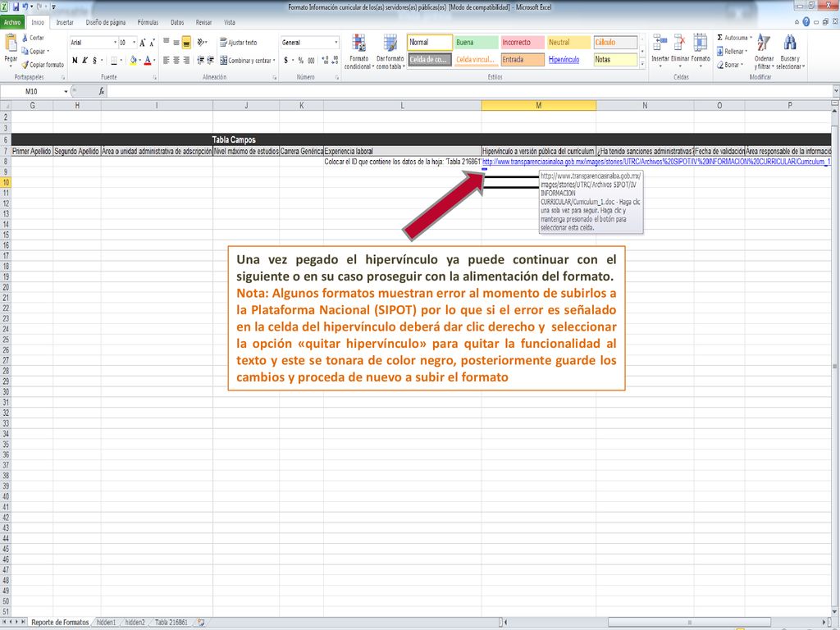
Task: Decrease font size with small A
Action: coord(152,43)
